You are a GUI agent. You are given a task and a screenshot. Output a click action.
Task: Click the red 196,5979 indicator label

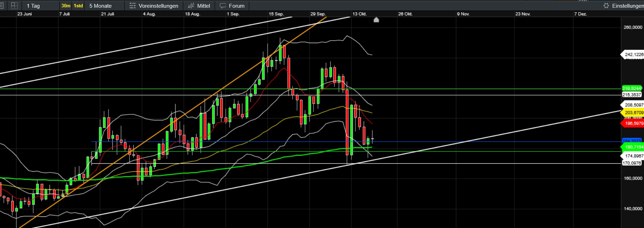(x=633, y=123)
